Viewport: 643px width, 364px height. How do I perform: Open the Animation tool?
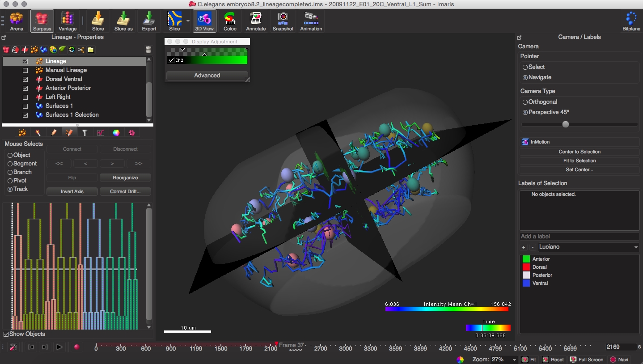[311, 21]
